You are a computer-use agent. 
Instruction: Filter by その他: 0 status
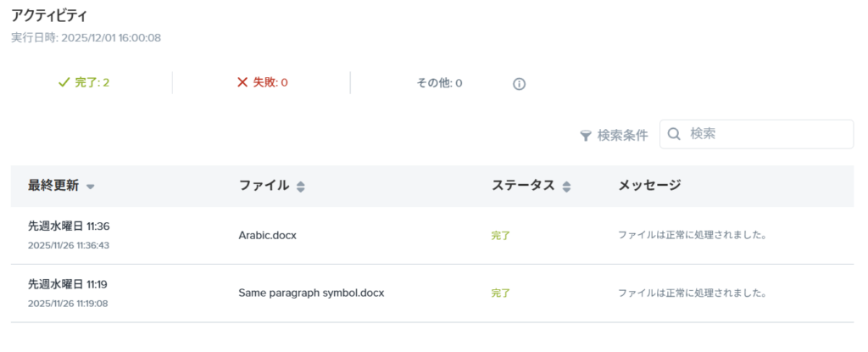pyautogui.click(x=439, y=83)
